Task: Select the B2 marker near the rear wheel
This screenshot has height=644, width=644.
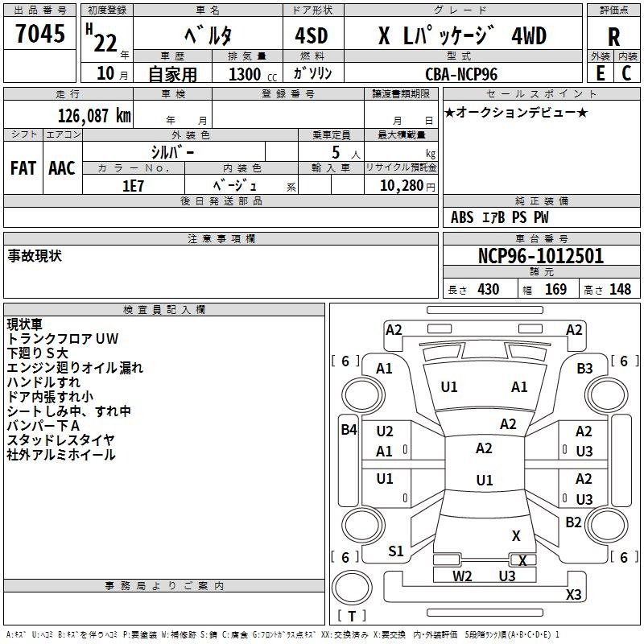Action: click(x=573, y=522)
